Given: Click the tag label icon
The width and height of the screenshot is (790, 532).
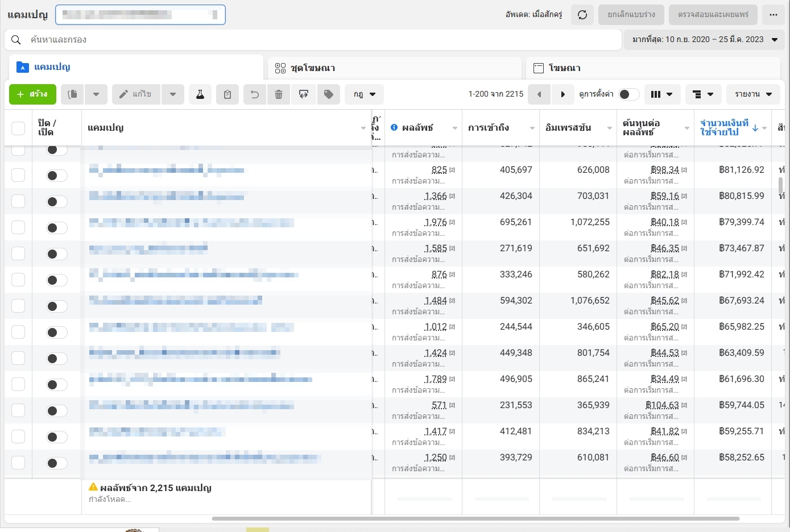Looking at the screenshot, I should click(x=329, y=94).
